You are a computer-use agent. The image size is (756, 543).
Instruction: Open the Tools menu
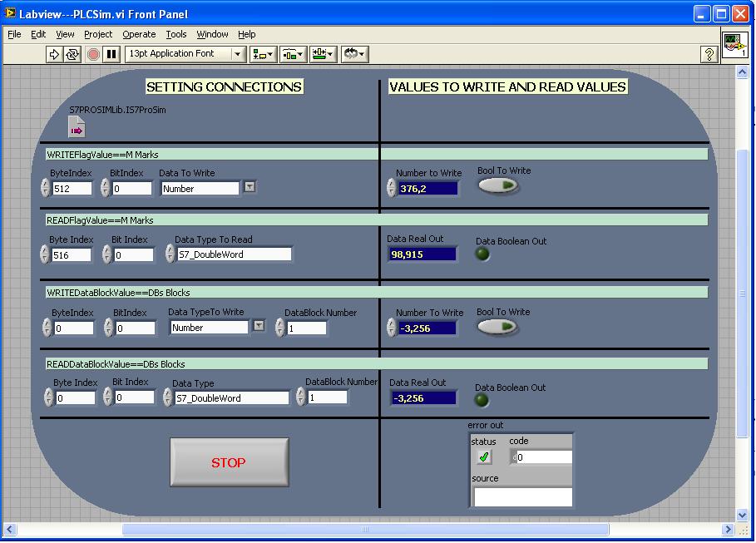[x=176, y=34]
